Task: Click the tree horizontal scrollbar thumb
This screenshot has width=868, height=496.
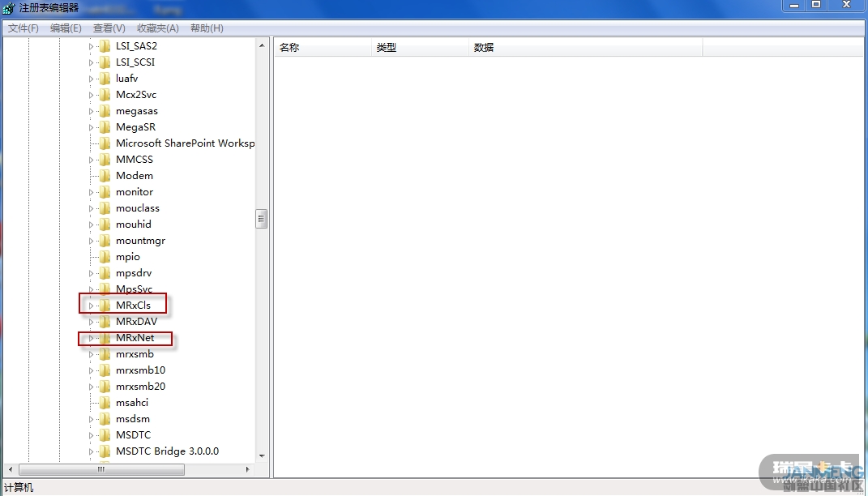Action: [x=101, y=469]
